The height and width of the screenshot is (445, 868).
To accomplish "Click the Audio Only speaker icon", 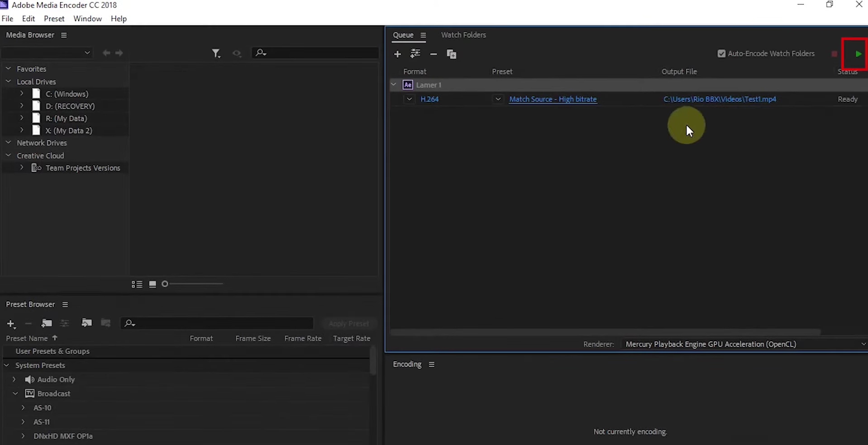I will point(30,379).
